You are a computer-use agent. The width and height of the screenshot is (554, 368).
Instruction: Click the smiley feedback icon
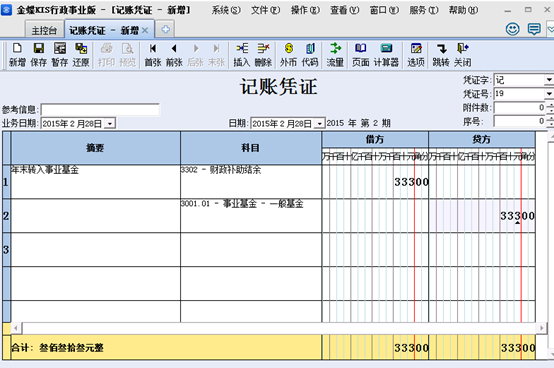point(512,29)
